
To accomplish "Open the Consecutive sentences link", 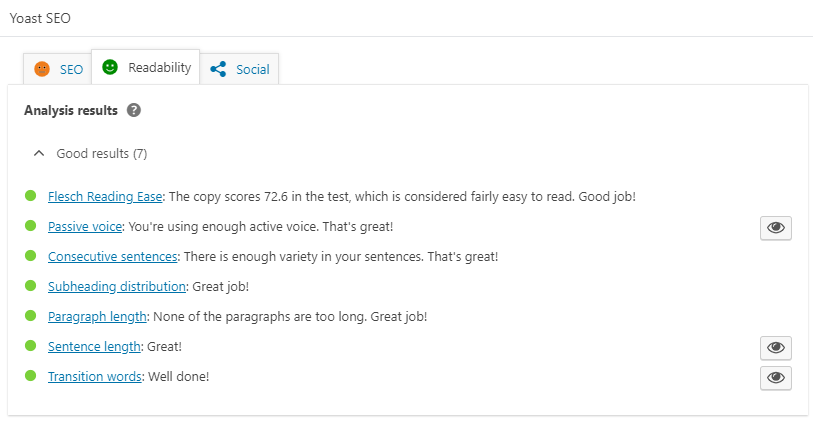I will (x=113, y=257).
